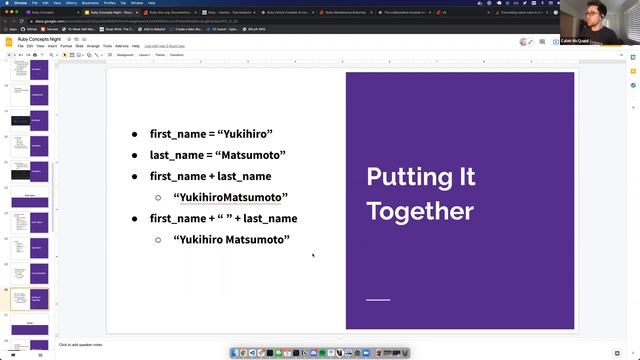
Task: Collapse the toolbar with top-right chevron
Action: (621, 55)
